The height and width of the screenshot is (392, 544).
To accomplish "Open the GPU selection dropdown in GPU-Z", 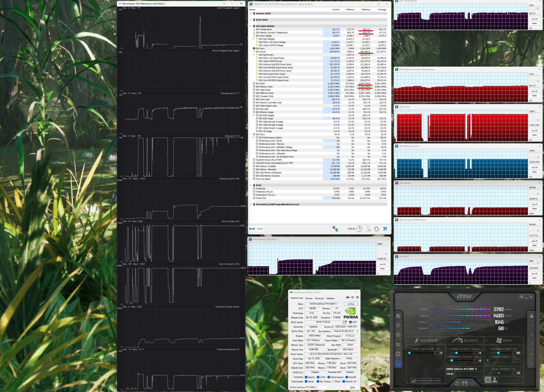I will click(x=309, y=387).
